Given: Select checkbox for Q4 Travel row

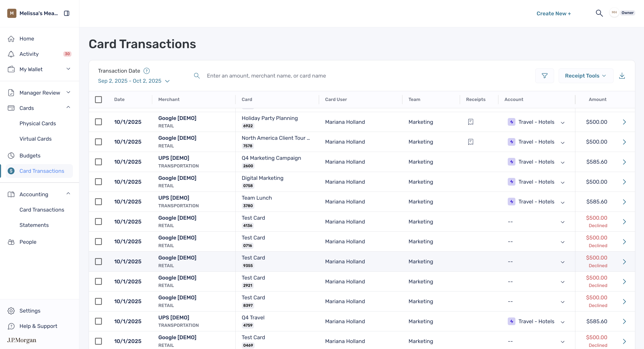Looking at the screenshot, I should pos(99,321).
